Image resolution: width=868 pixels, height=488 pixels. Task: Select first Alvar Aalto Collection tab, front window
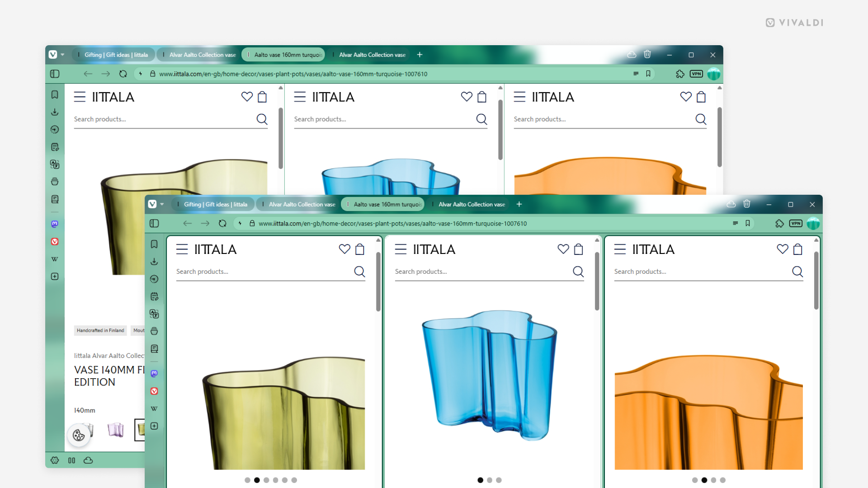pos(298,204)
